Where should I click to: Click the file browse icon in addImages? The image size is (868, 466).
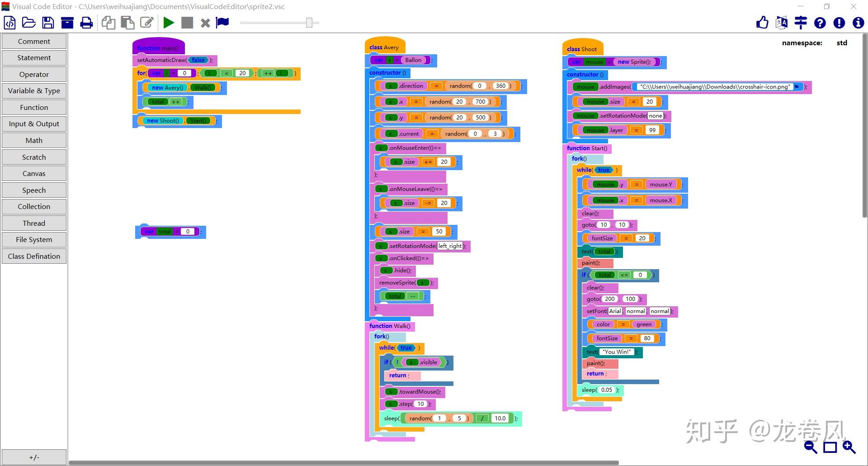(x=797, y=86)
